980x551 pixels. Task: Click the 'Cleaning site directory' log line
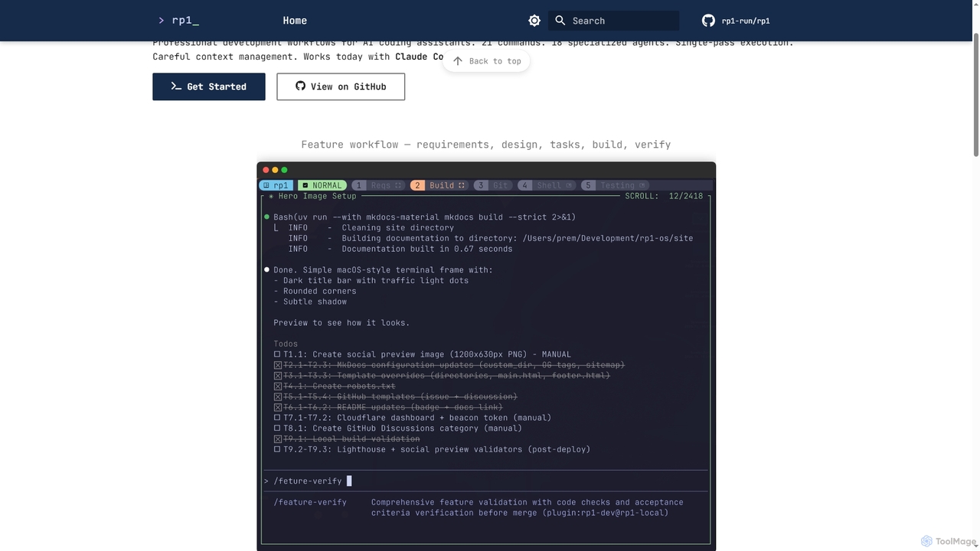point(397,227)
